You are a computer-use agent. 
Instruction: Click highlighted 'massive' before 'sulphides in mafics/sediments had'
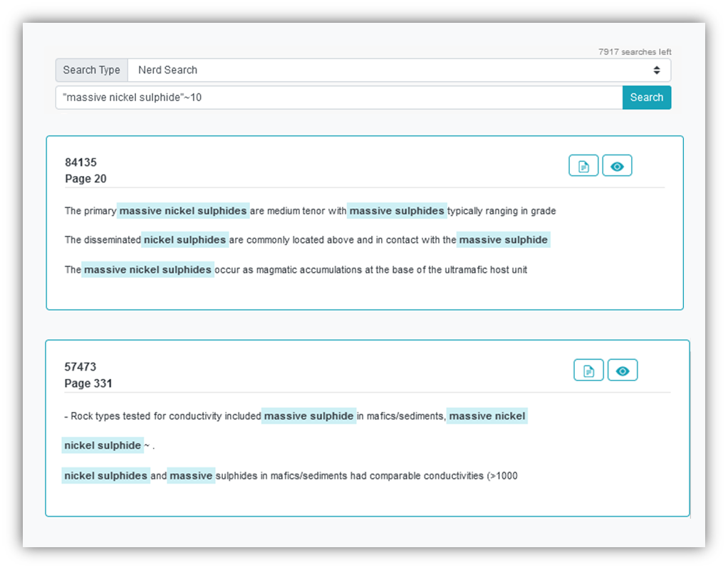coord(191,476)
